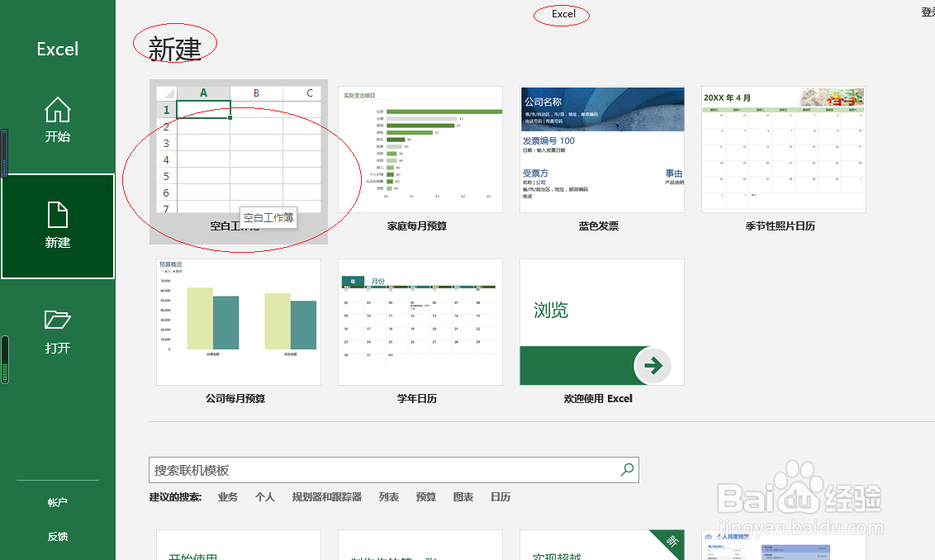Search suggested category 图表
The image size is (935, 560).
463,496
